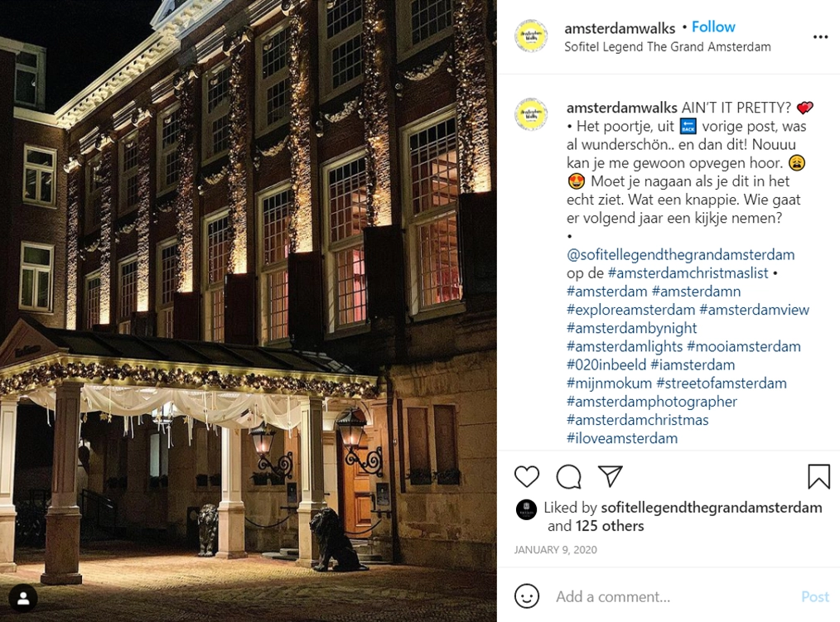Share the post with the paper plane icon
The width and height of the screenshot is (840, 622).
coord(611,475)
